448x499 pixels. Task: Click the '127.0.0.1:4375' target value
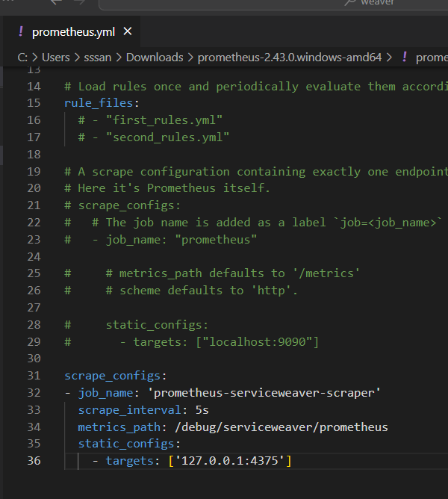coord(230,461)
